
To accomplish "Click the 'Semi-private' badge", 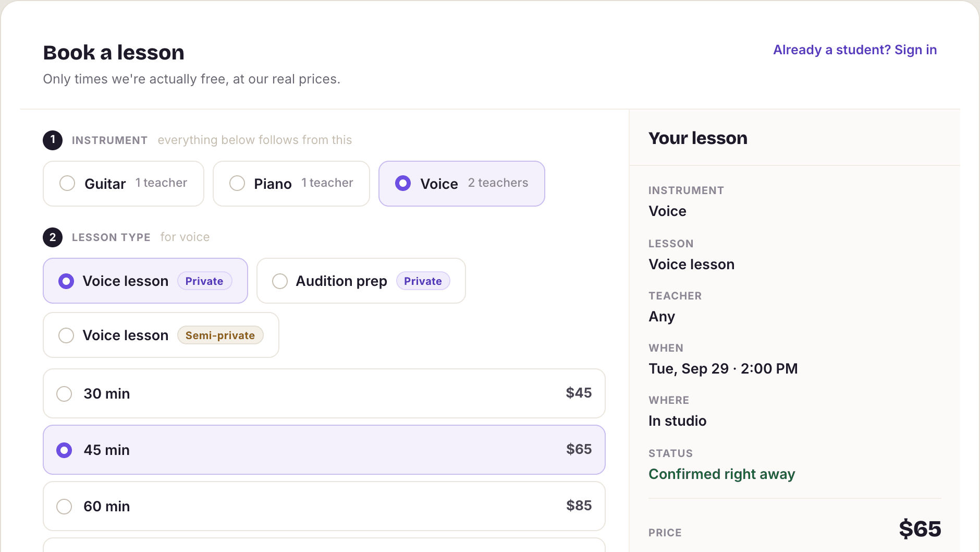I will point(220,335).
